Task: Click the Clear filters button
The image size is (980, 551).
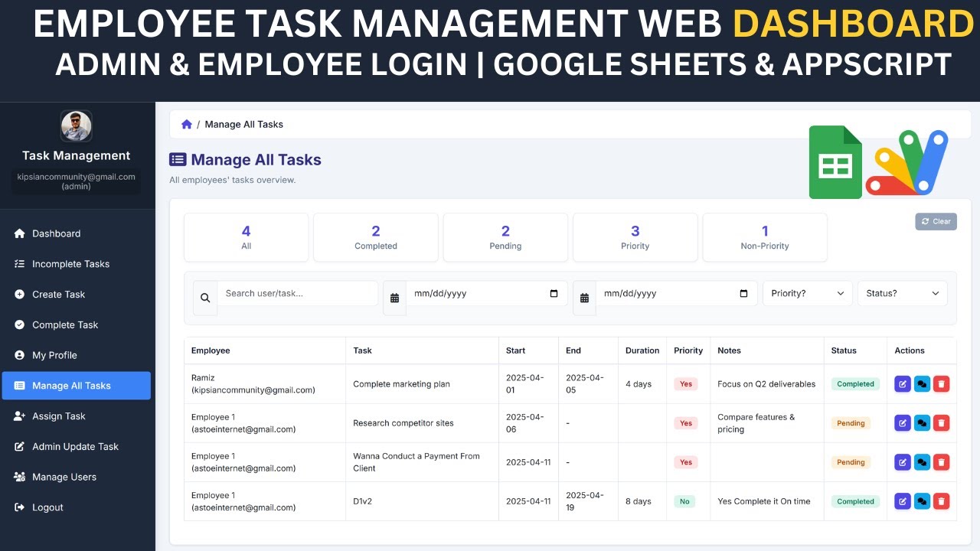Action: click(936, 221)
